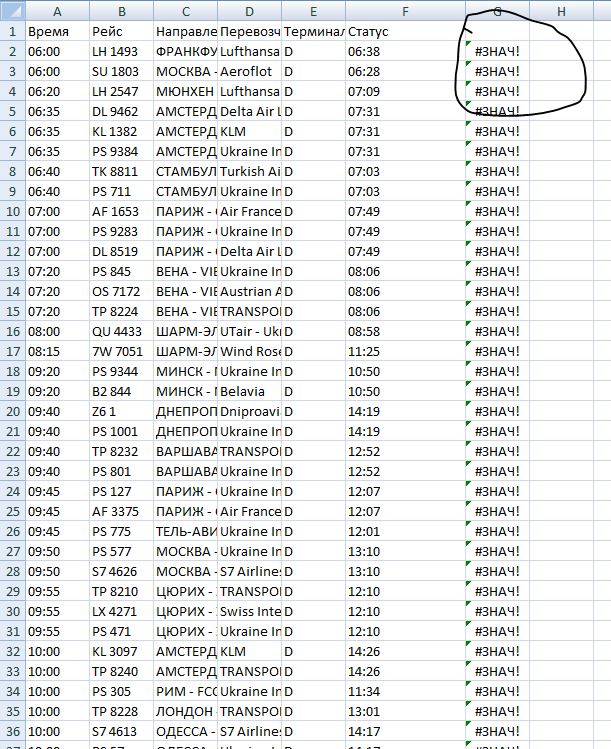
Task: Click flight cell LH 1493
Action: coord(120,51)
